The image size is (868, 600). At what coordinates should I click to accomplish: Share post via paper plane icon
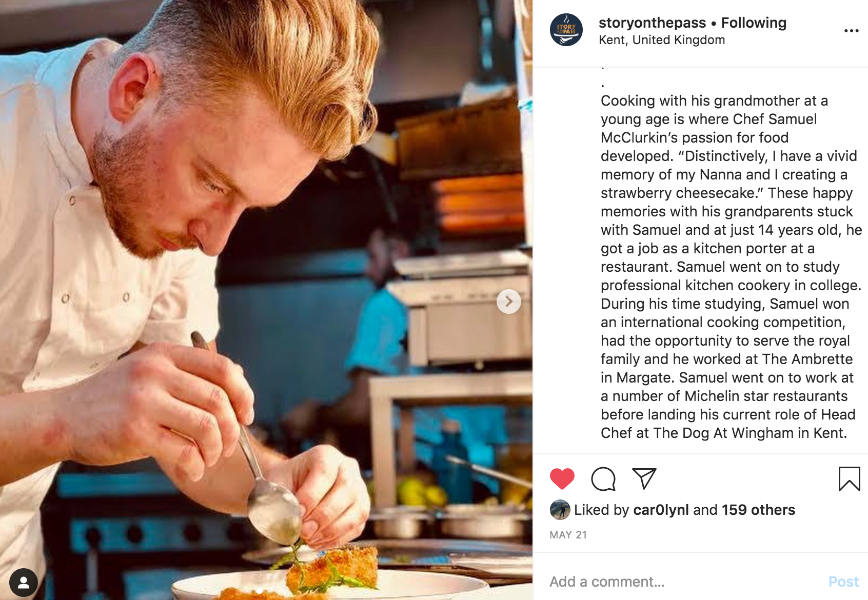click(x=644, y=478)
